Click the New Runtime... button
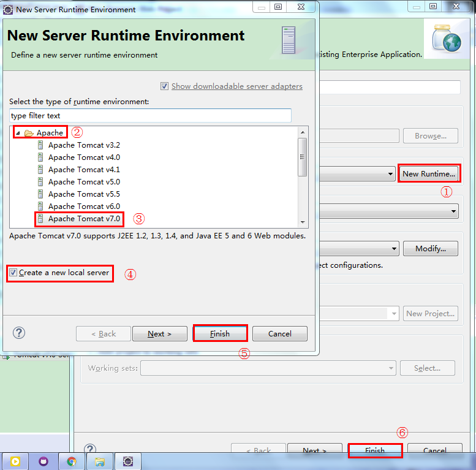 click(429, 173)
